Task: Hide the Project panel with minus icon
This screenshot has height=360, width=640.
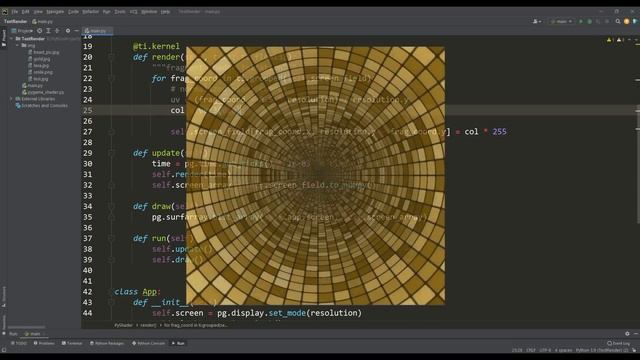Action: (76, 31)
